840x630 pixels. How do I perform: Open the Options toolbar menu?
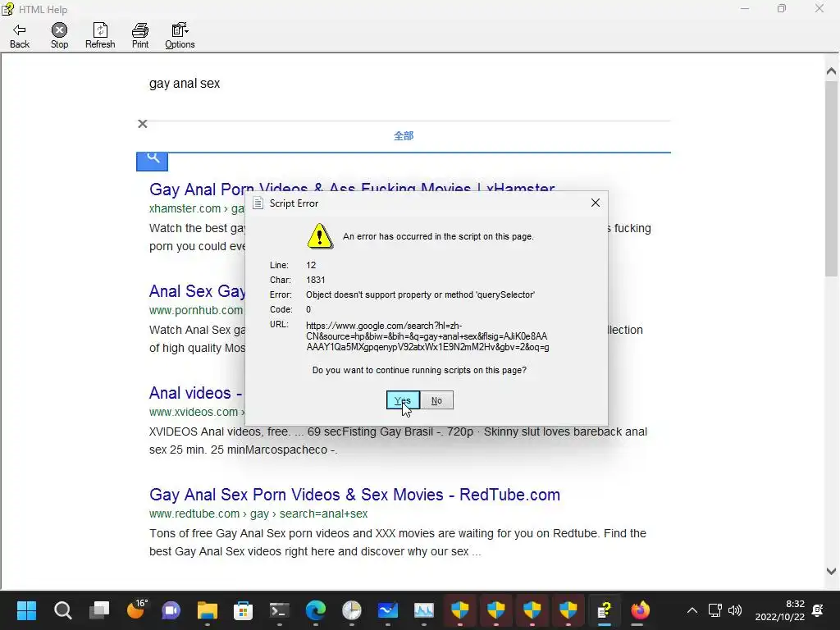(180, 36)
